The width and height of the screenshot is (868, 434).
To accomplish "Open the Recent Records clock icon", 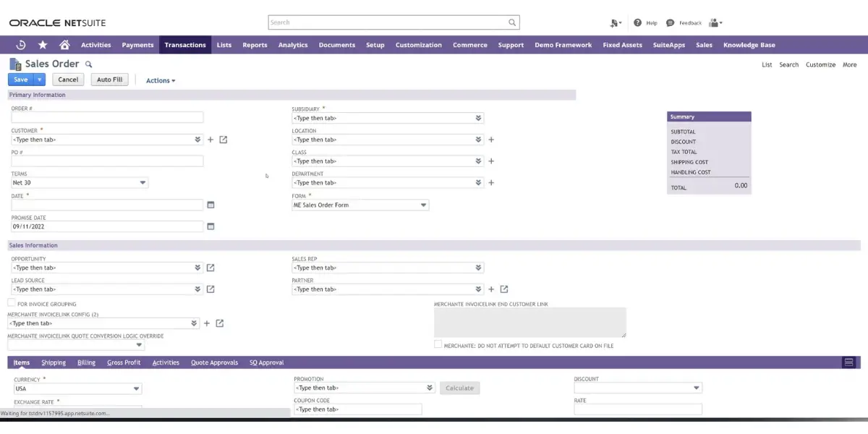I will tap(21, 45).
